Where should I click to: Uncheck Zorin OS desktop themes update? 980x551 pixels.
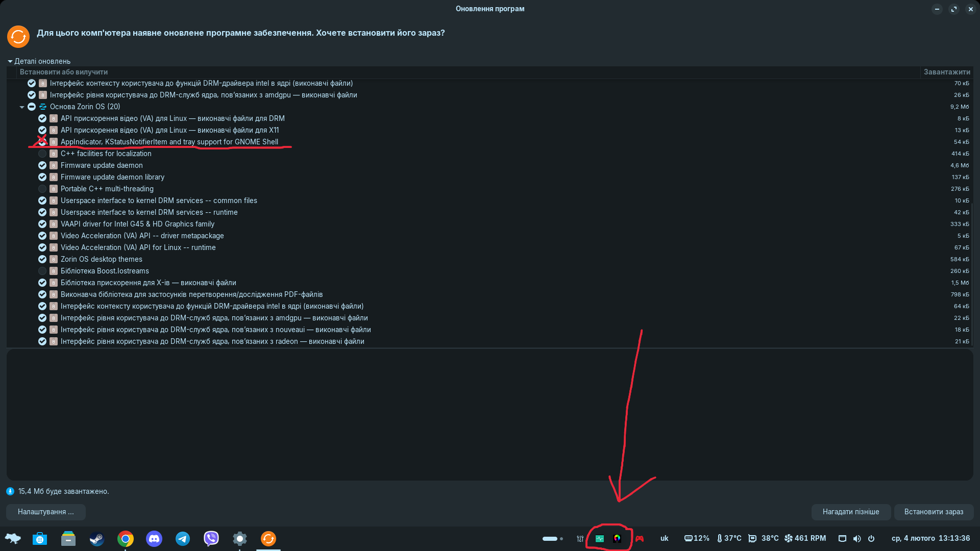pyautogui.click(x=42, y=259)
